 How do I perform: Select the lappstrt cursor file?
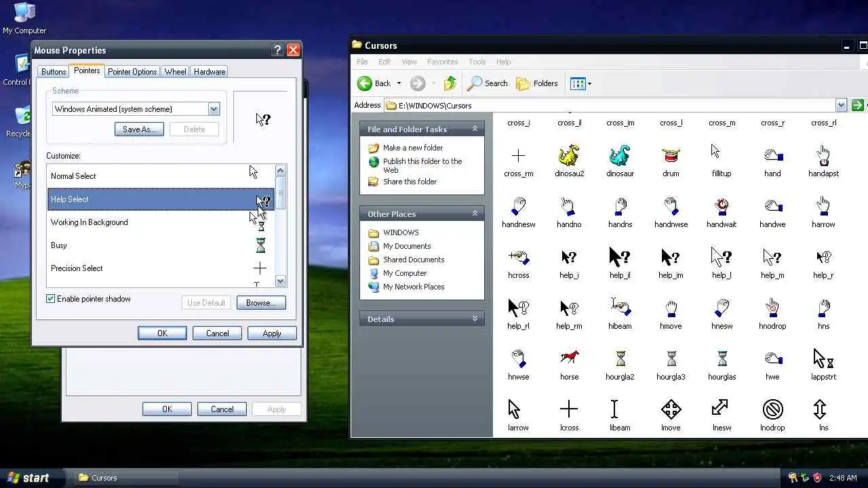pyautogui.click(x=823, y=359)
